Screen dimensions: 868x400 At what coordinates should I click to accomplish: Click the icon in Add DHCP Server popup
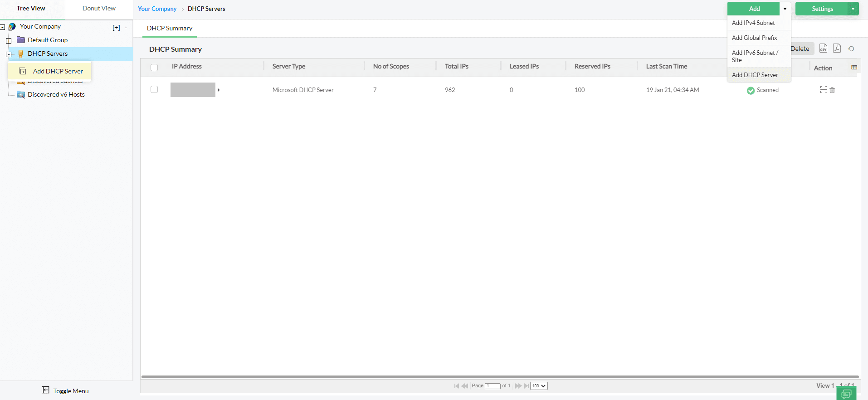tap(23, 71)
